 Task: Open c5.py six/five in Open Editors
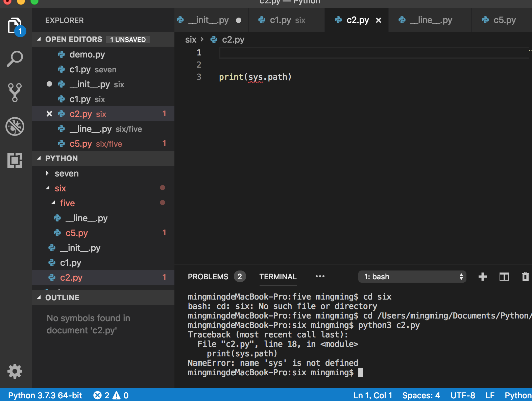coord(103,143)
